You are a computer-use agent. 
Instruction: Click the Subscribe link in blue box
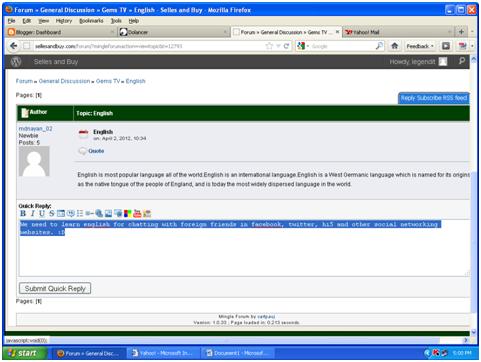click(x=430, y=98)
